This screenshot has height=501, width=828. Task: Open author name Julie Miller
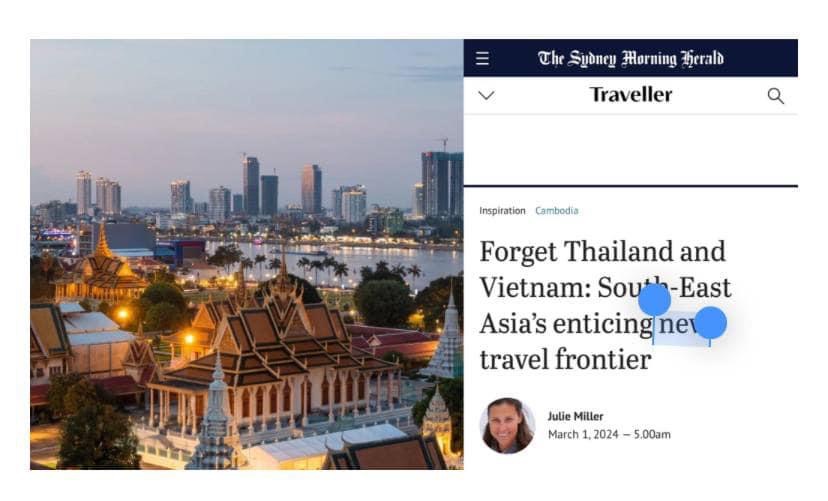pyautogui.click(x=575, y=417)
